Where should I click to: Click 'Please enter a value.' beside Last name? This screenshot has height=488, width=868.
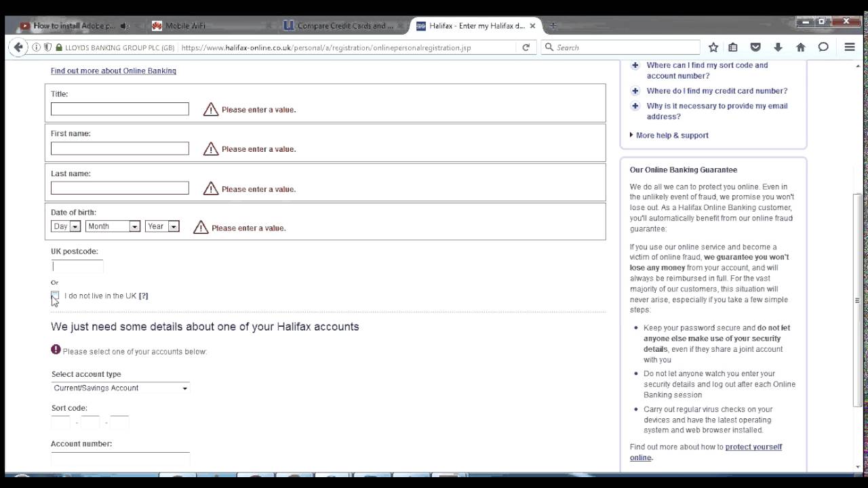point(259,189)
